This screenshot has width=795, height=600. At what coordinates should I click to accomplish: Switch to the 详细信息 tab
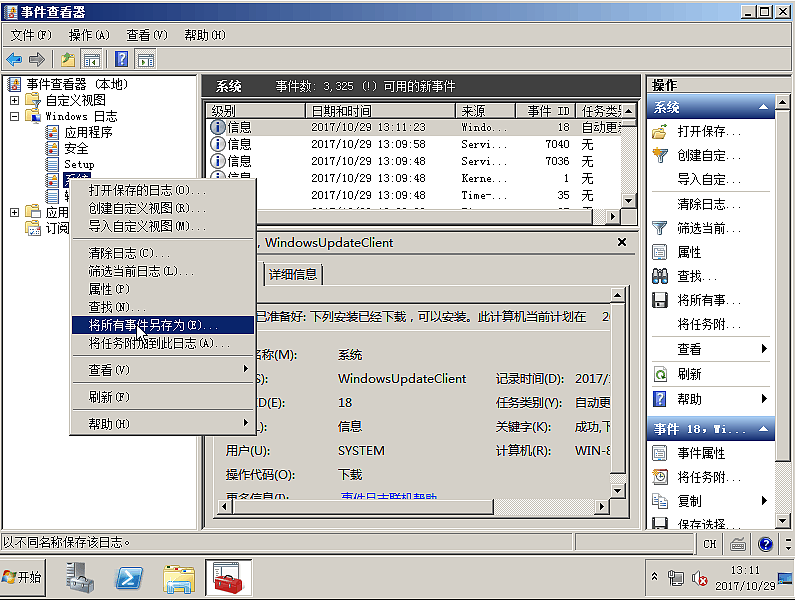pos(293,275)
